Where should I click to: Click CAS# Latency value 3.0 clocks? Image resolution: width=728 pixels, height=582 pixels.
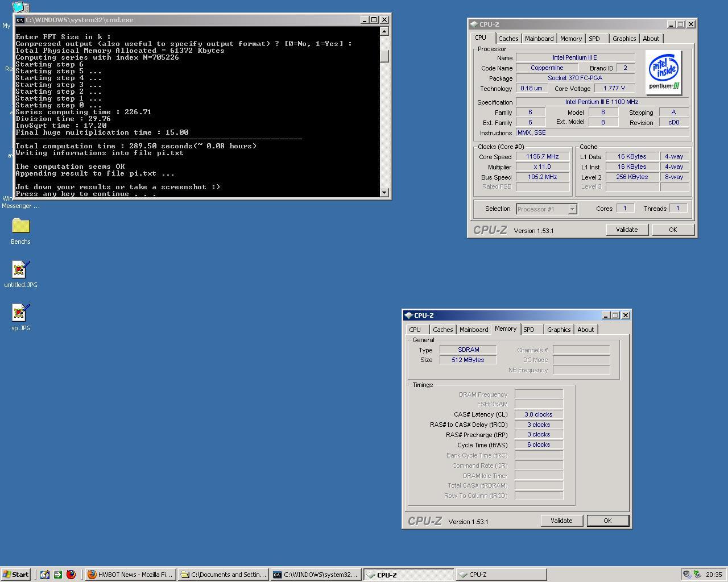(539, 414)
